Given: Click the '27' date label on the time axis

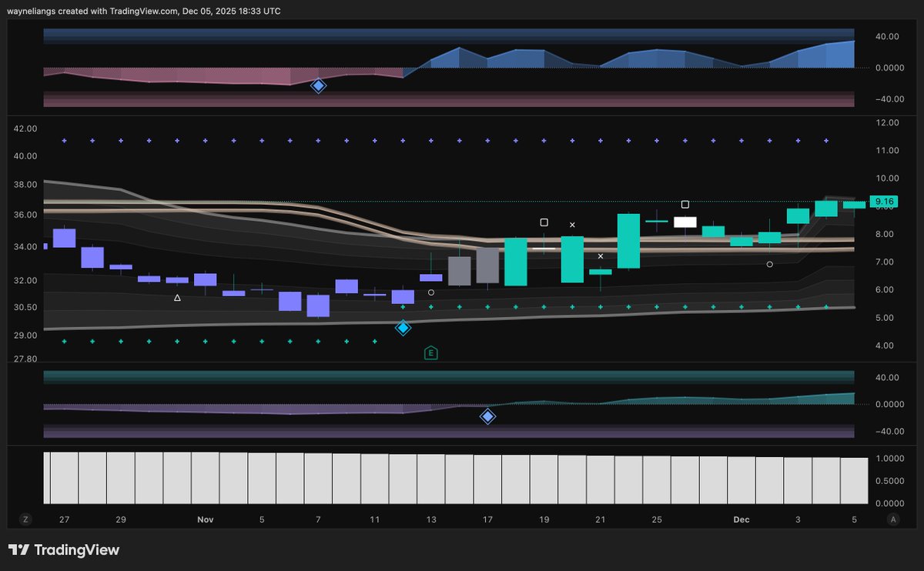Looking at the screenshot, I should coord(64,519).
